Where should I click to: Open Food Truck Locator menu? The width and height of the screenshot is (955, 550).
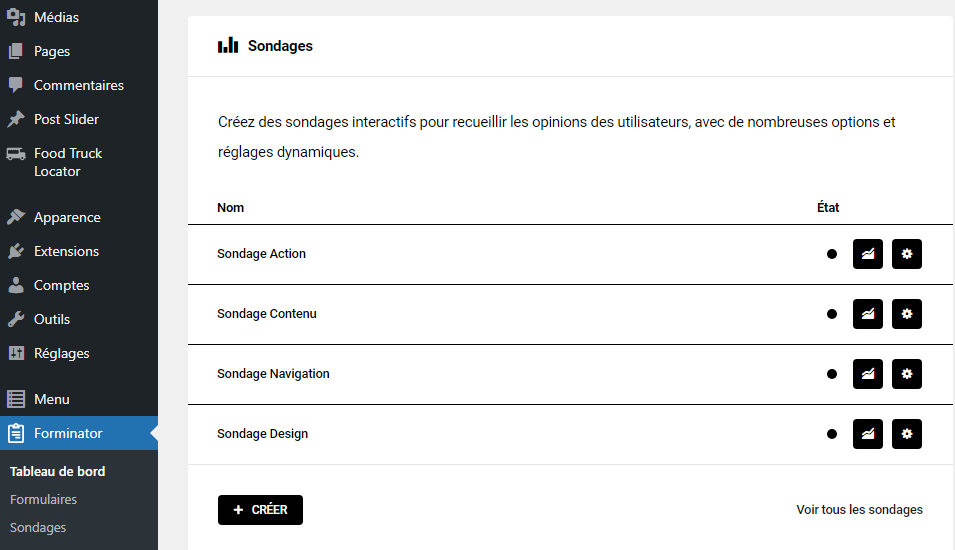point(67,162)
